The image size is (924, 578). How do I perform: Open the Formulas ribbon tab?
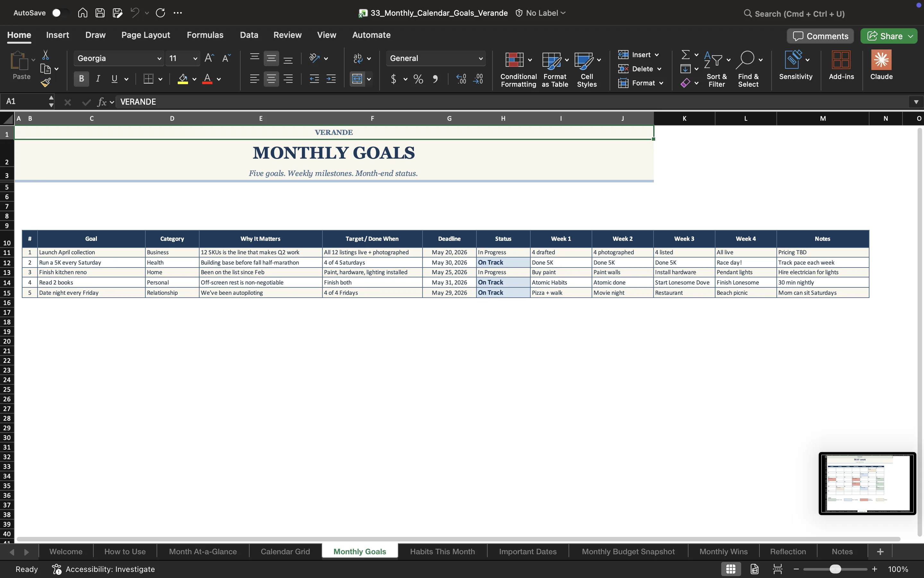click(x=205, y=35)
